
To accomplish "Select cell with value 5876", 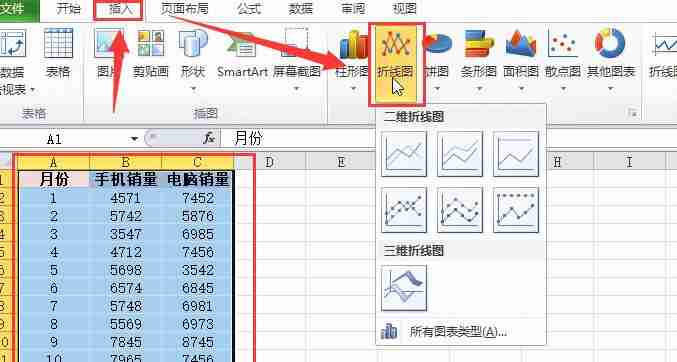I will click(x=197, y=216).
